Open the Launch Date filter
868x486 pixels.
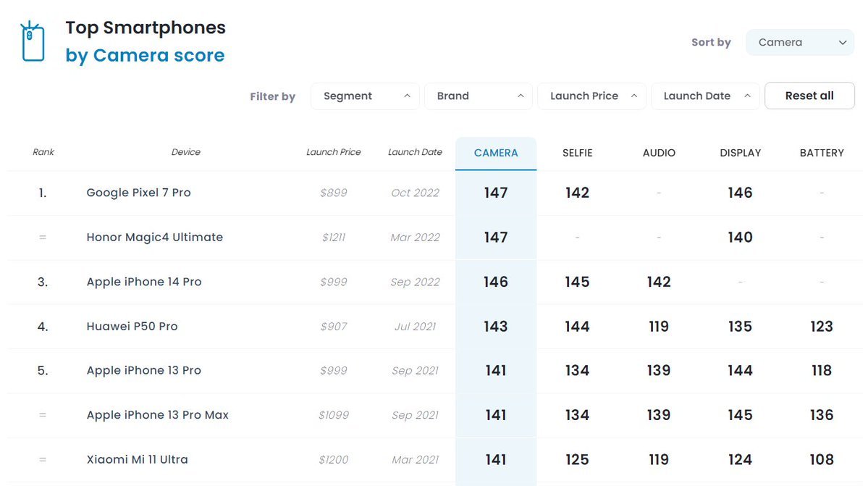(x=705, y=96)
